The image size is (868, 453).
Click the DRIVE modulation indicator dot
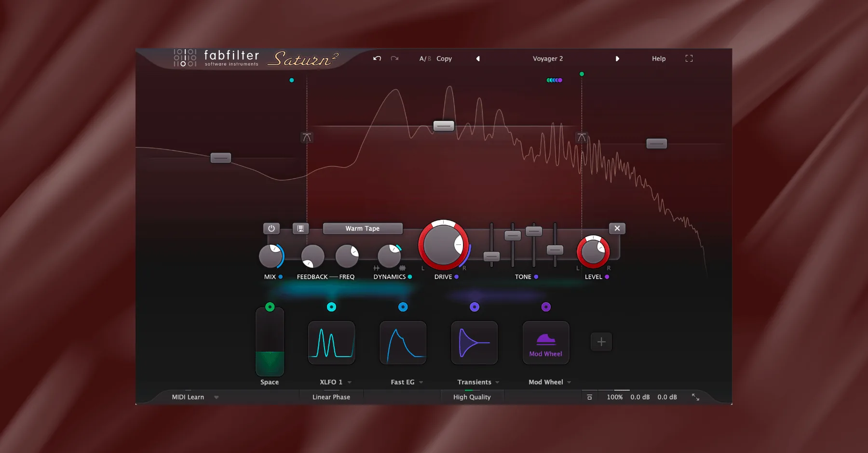click(x=456, y=277)
